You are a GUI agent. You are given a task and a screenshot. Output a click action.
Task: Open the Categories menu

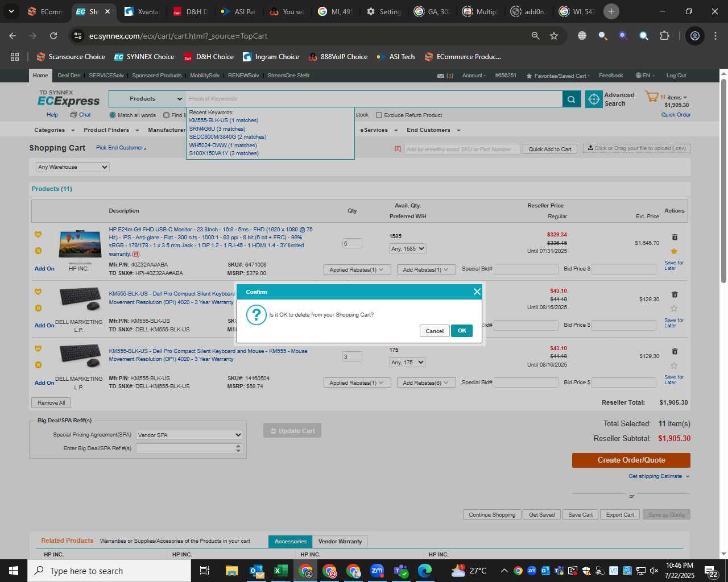[55, 130]
